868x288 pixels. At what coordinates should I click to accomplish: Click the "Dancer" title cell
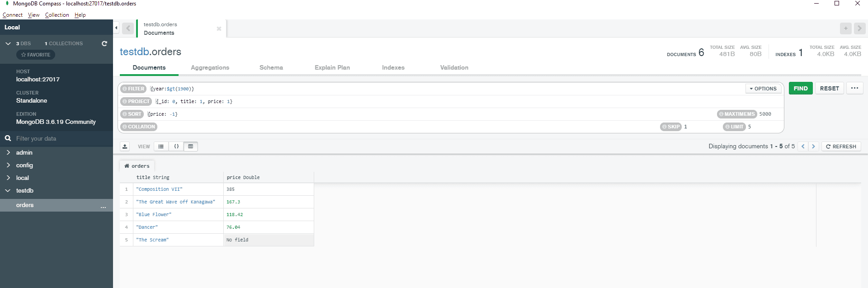point(179,227)
